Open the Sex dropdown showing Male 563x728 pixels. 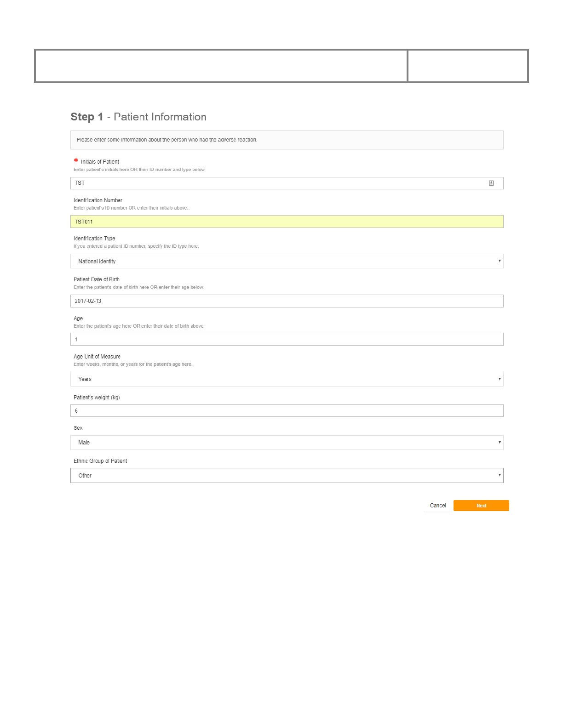point(287,443)
